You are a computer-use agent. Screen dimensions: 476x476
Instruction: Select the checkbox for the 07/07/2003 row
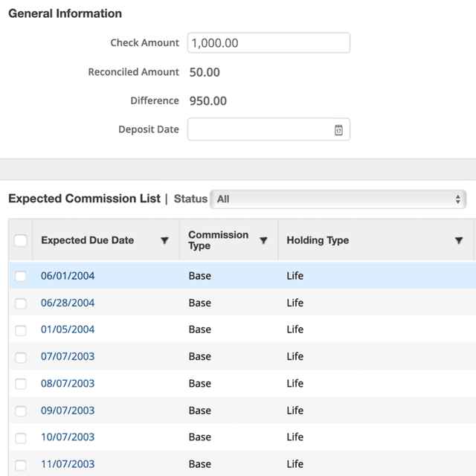pos(21,357)
